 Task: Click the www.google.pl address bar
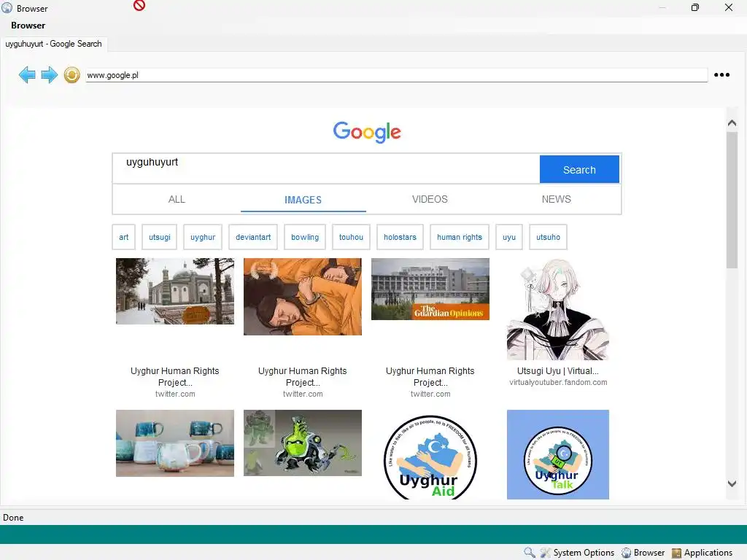coord(396,75)
